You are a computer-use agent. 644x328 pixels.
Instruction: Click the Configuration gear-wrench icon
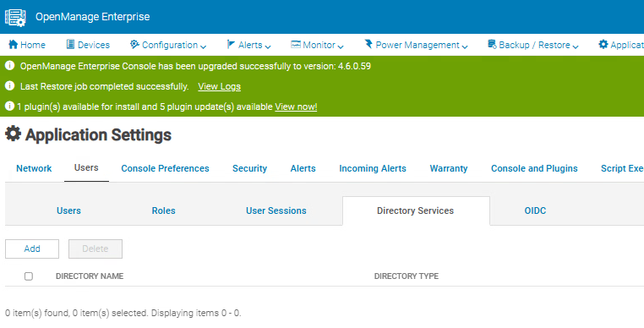pos(134,45)
